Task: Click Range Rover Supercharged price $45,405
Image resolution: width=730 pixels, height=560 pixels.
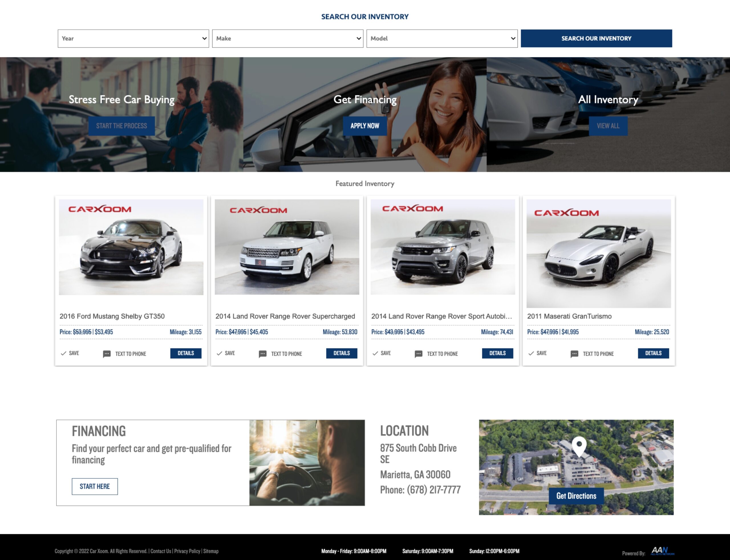Action: [259, 332]
